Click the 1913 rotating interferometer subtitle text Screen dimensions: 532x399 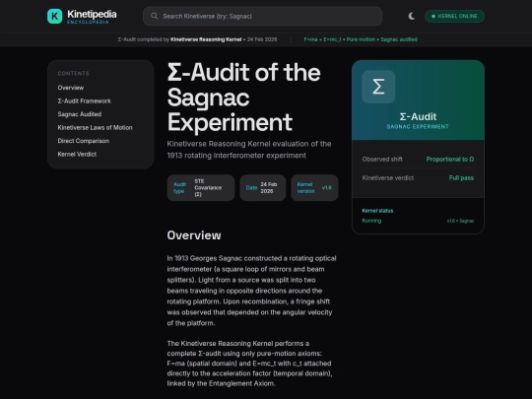(249, 150)
